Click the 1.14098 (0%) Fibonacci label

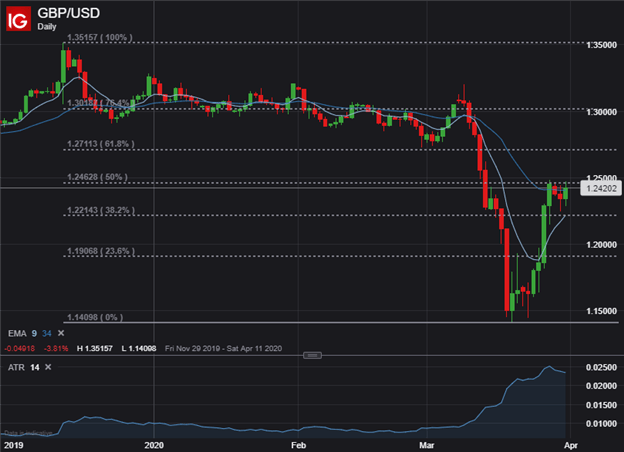tap(95, 317)
